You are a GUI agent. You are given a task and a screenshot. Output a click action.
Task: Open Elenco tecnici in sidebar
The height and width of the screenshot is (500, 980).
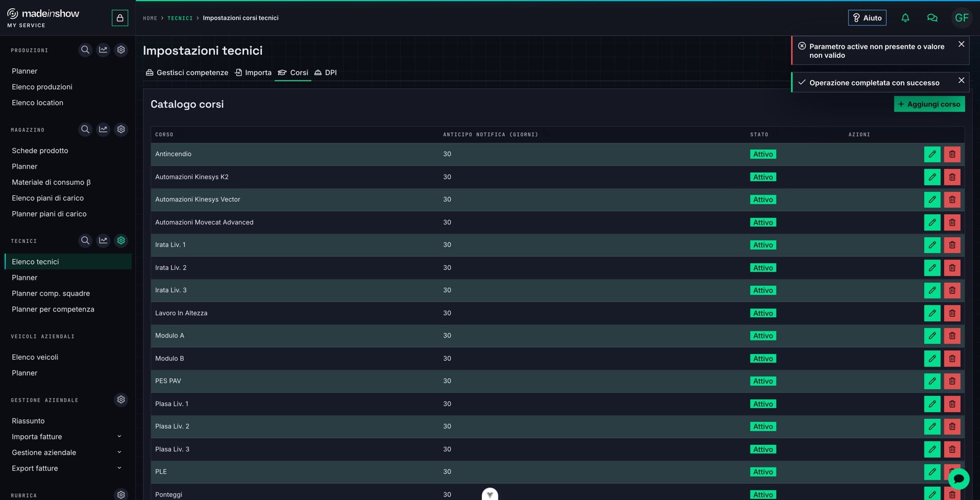[x=68, y=262]
